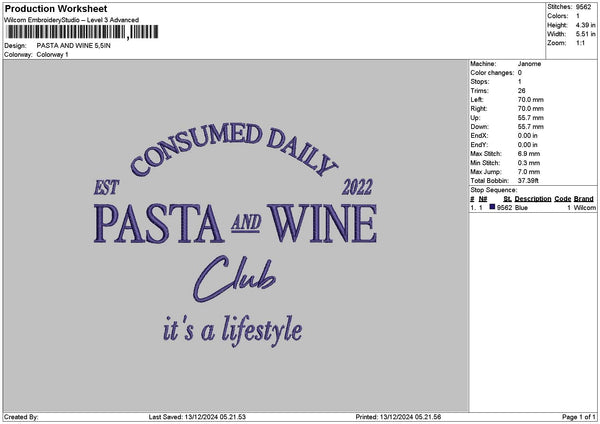Click the Right value 70.0 mm
The image size is (600, 424).
point(530,109)
